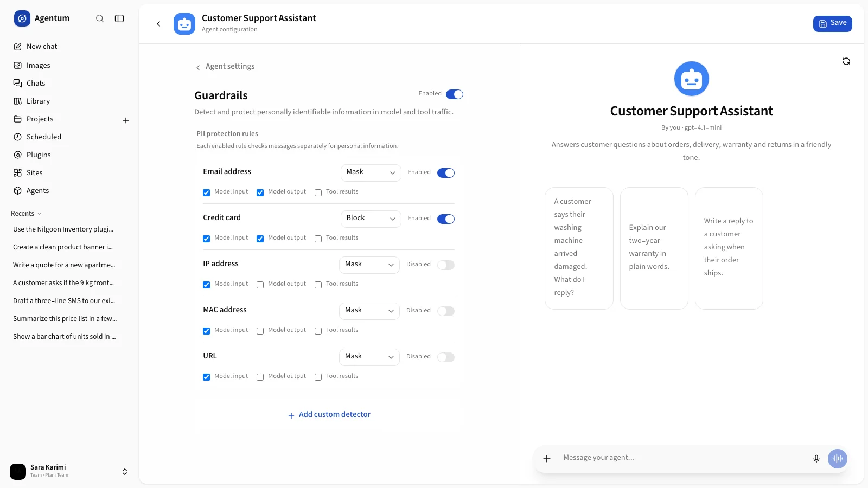Viewport: 868px width, 488px height.
Task: Disable the Credit card rule toggle
Action: coord(446,219)
